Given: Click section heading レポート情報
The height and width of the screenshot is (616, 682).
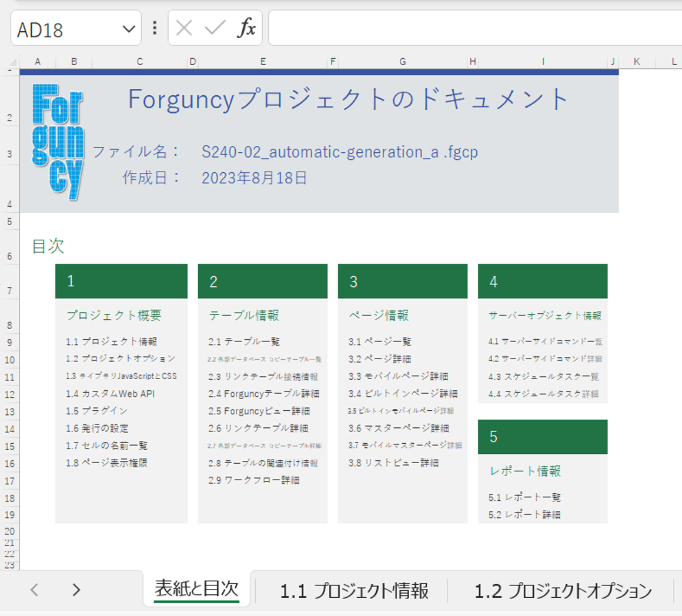Looking at the screenshot, I should pos(525,471).
